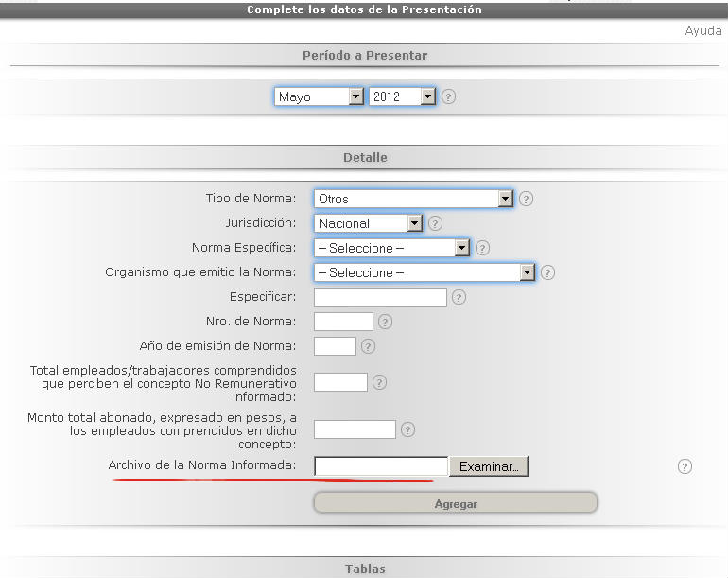The image size is (728, 578).
Task: Click help icon beside Año de emisión
Action: (x=368, y=346)
